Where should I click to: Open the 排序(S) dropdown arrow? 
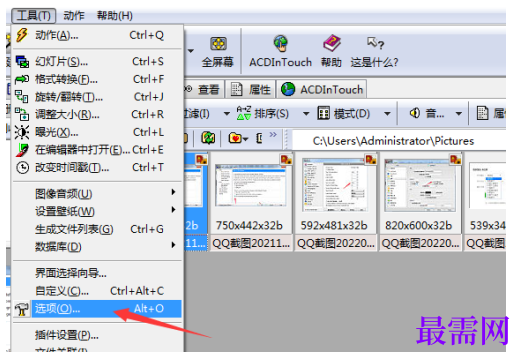[306, 114]
